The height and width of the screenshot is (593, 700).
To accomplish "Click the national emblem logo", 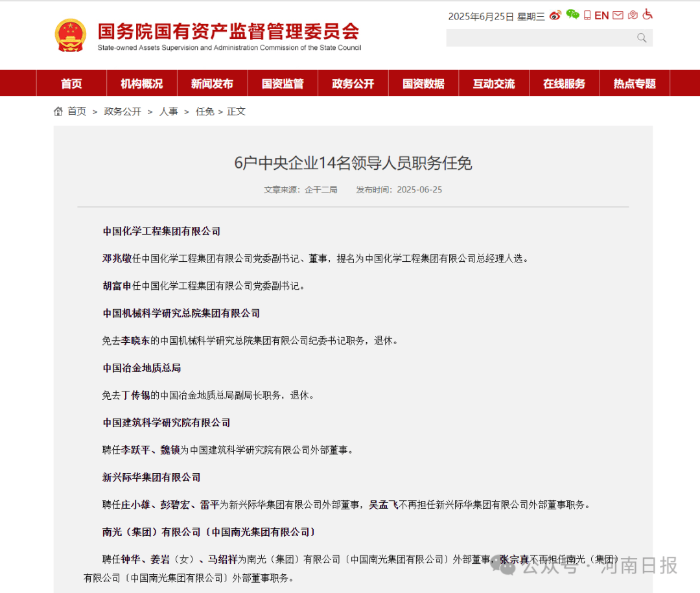I will (70, 35).
